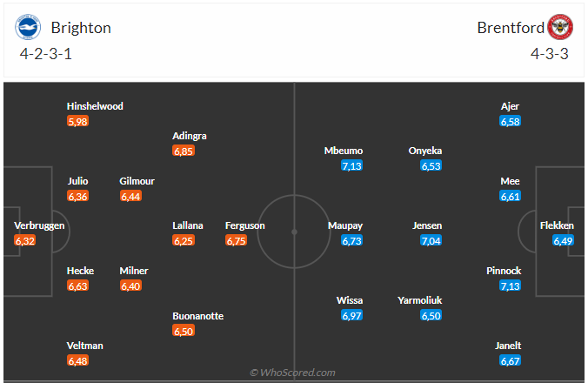Select player Adingra on the pitch

click(190, 136)
